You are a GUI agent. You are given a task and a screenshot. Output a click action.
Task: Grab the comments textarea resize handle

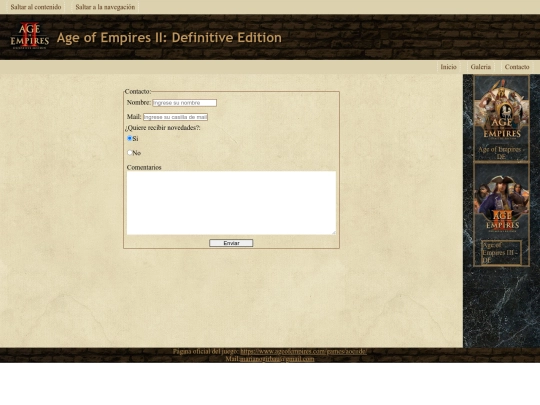point(333,232)
